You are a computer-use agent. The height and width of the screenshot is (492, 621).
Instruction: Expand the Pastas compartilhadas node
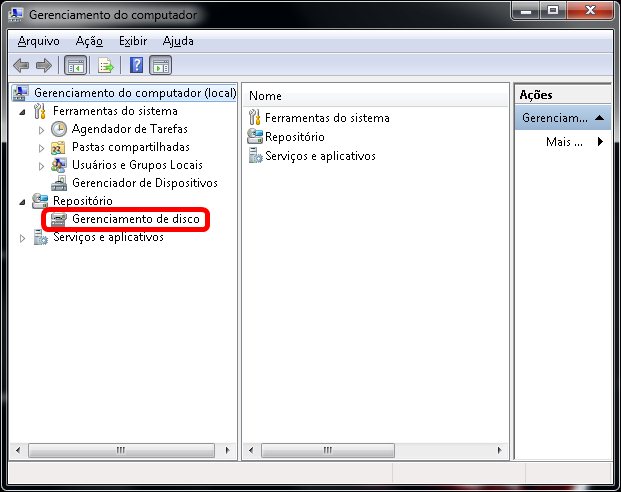click(x=42, y=148)
